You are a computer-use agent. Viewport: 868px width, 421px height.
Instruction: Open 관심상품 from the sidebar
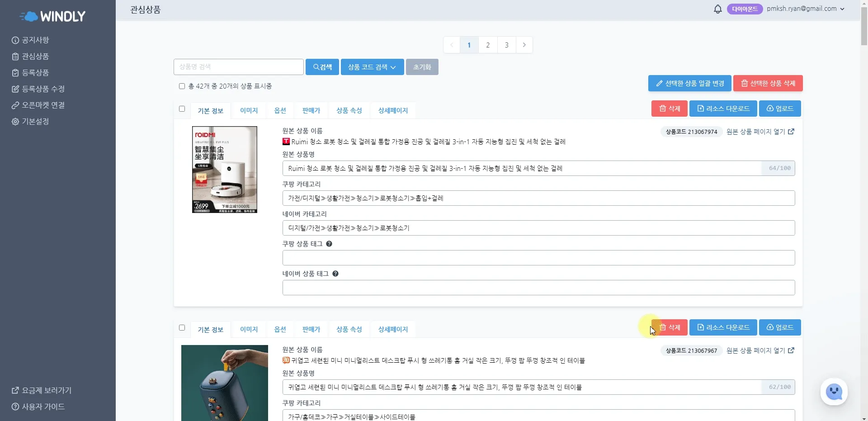tap(30, 57)
